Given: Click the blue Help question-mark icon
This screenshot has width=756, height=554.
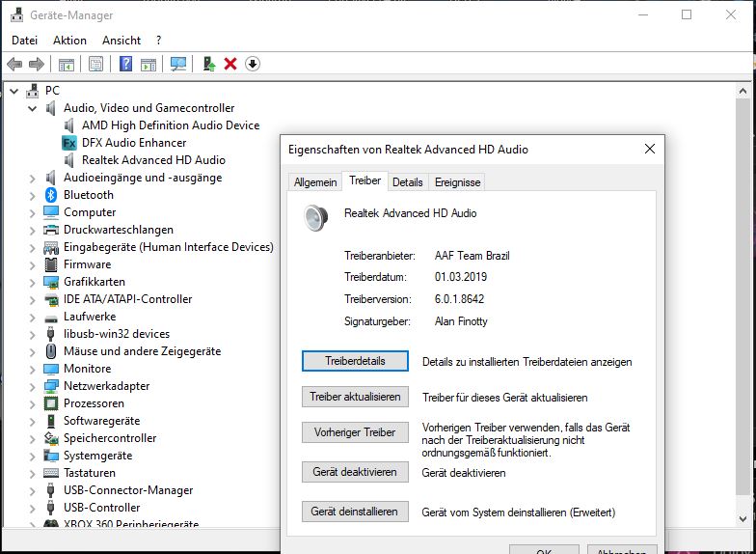Looking at the screenshot, I should point(125,64).
